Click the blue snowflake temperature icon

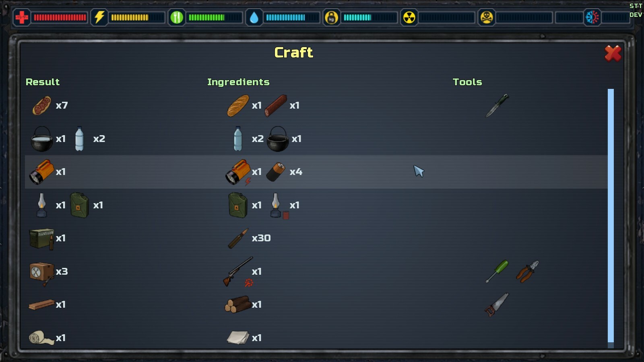coord(592,17)
